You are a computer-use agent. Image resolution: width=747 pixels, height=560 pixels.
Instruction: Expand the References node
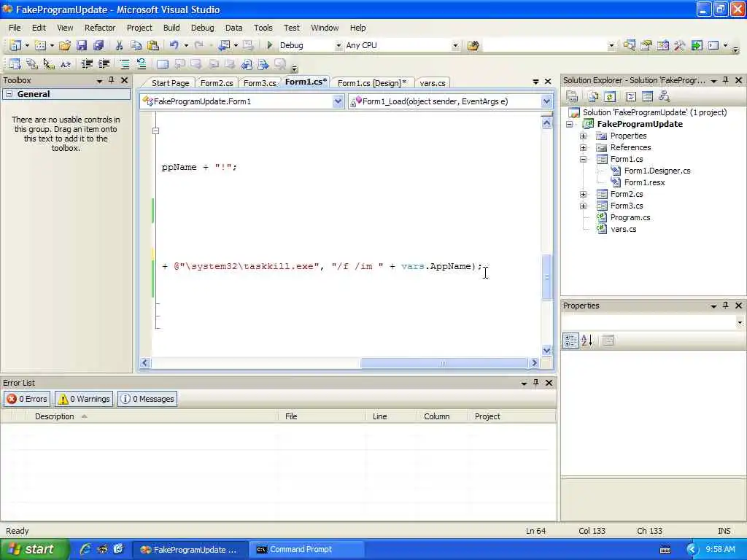(x=583, y=147)
